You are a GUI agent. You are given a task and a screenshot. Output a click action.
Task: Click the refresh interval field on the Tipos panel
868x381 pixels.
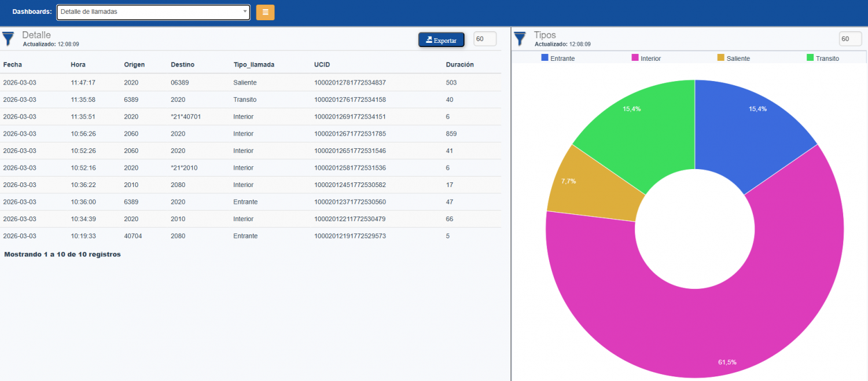coord(850,39)
